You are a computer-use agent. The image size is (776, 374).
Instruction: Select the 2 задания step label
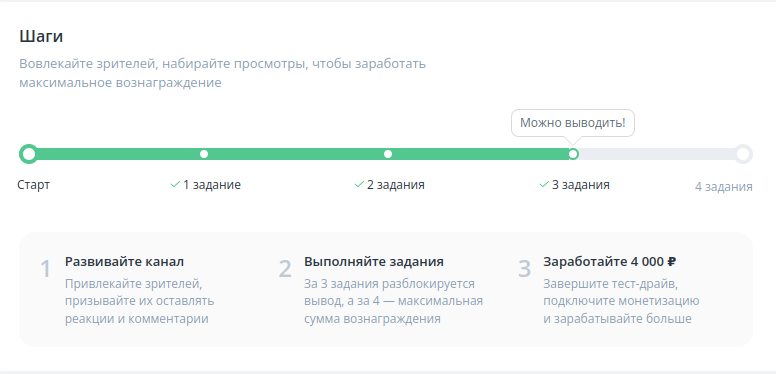click(x=396, y=185)
